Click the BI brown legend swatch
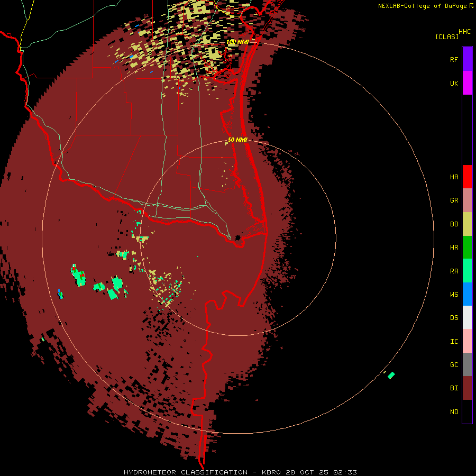The width and height of the screenshot is (476, 476). coord(467,388)
